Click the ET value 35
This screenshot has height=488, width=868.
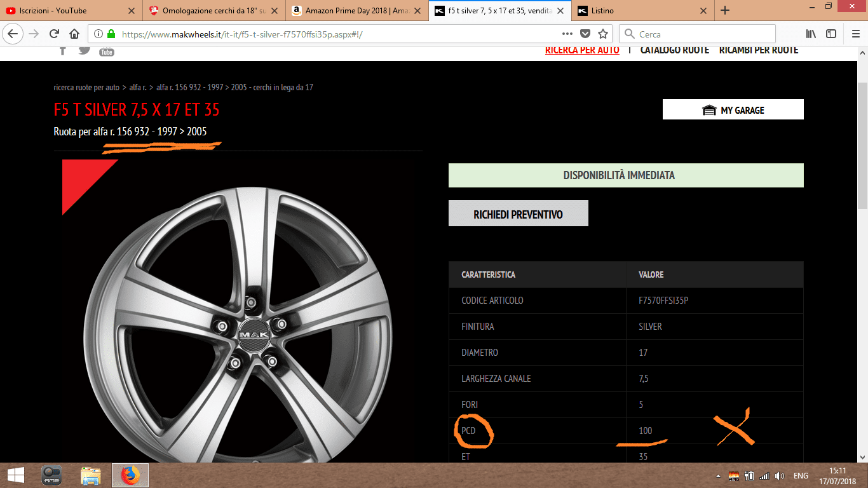(643, 457)
